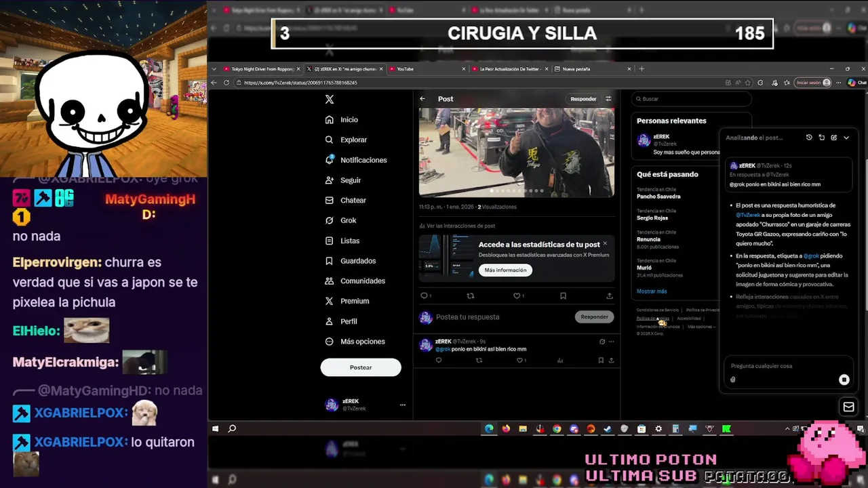This screenshot has height=488, width=868.
Task: Switch to La Peor Actualización De Twitter tab
Action: tap(510, 69)
